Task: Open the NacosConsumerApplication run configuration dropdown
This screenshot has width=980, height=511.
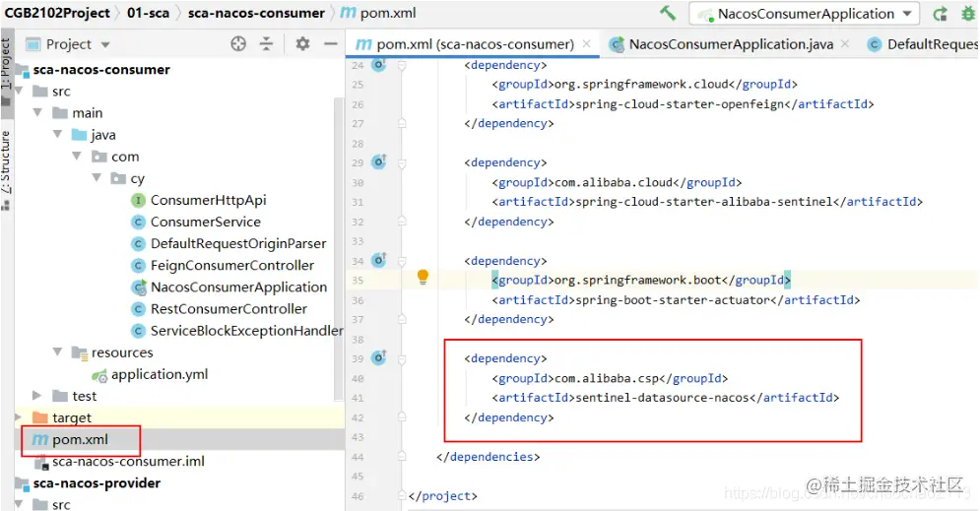Action: (x=805, y=14)
